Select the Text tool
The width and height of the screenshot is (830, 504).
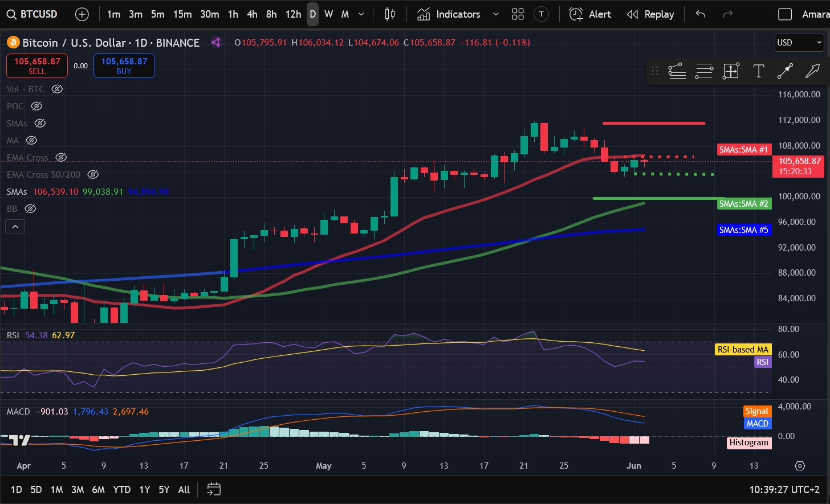tap(758, 71)
